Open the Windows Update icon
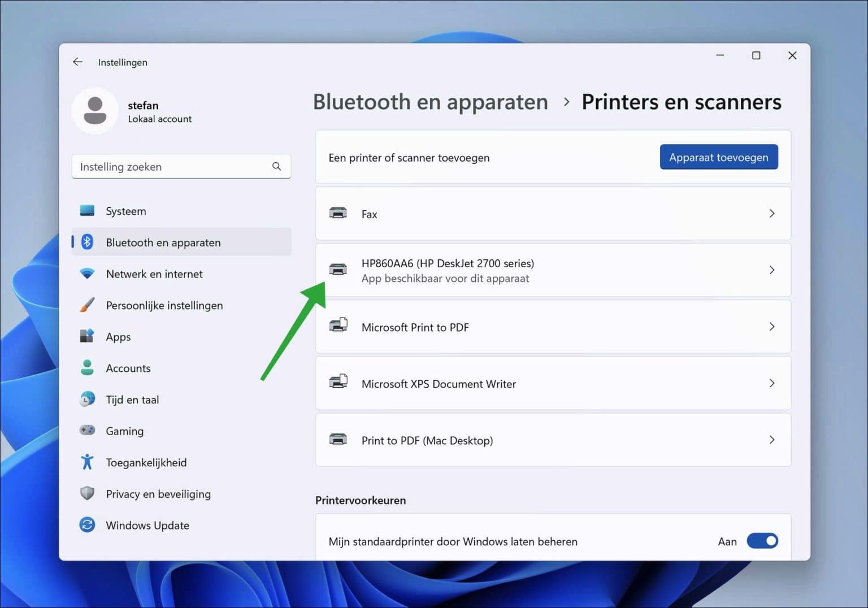Image resolution: width=868 pixels, height=608 pixels. pos(88,525)
